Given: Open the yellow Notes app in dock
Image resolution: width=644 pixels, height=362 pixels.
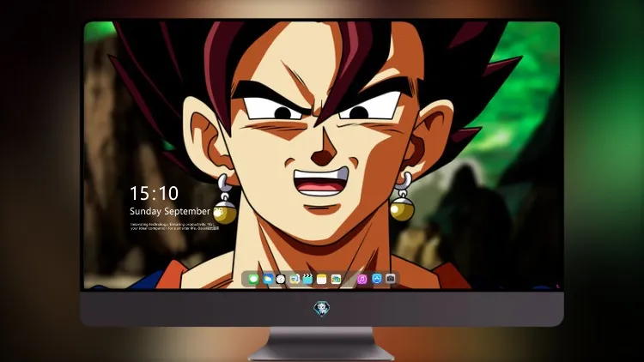Looking at the screenshot, I should [x=322, y=279].
